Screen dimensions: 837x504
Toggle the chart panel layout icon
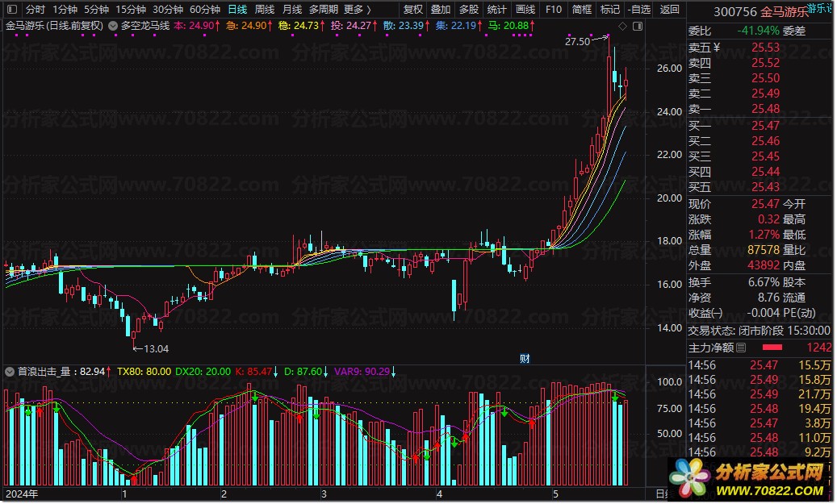click(x=638, y=26)
